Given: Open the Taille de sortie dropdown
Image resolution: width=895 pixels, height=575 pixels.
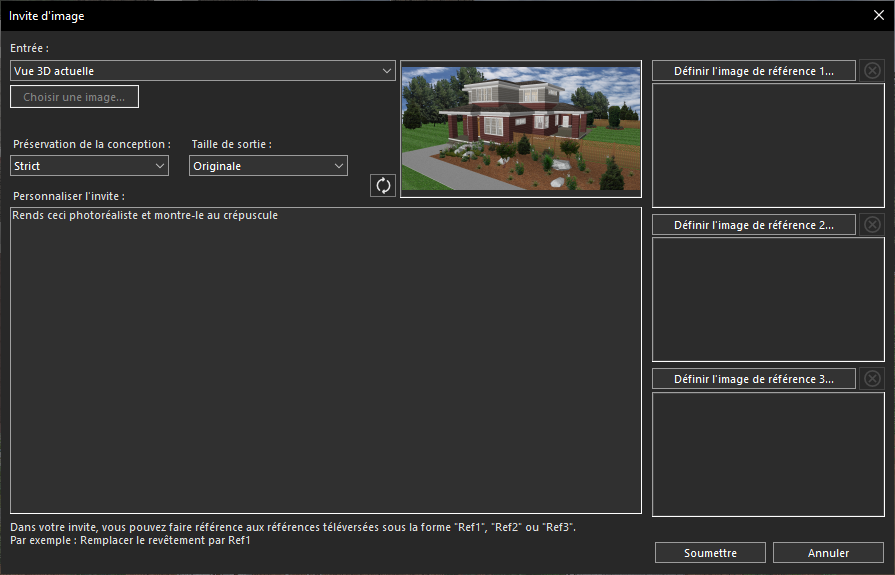Looking at the screenshot, I should 268,166.
